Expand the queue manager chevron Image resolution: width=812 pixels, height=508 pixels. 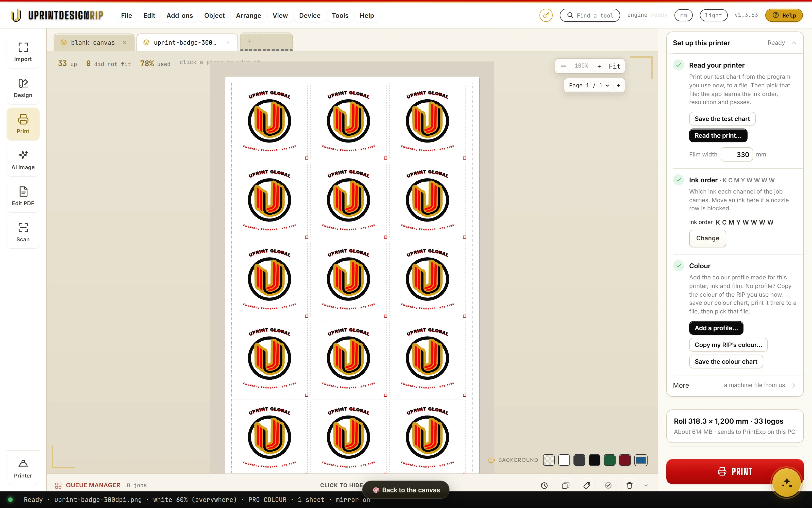click(646, 485)
